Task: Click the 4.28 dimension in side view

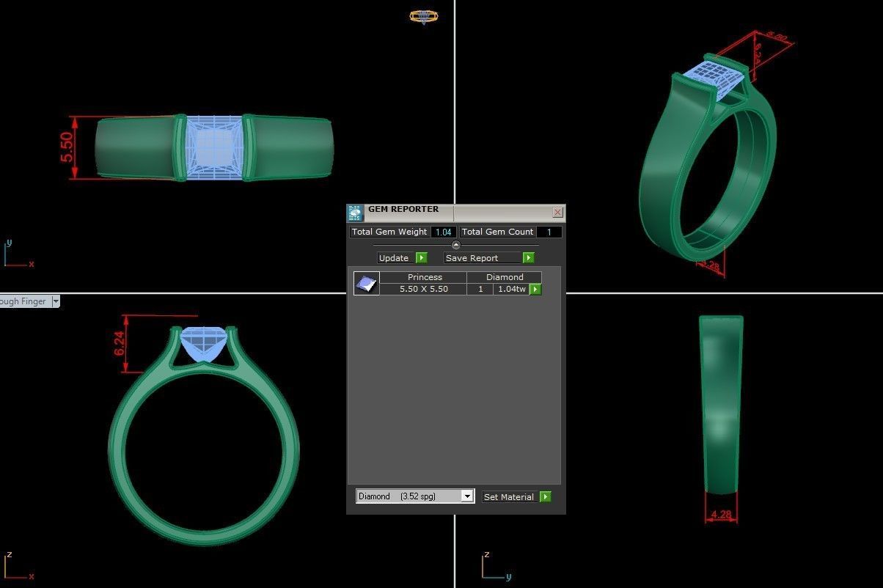Action: click(721, 514)
